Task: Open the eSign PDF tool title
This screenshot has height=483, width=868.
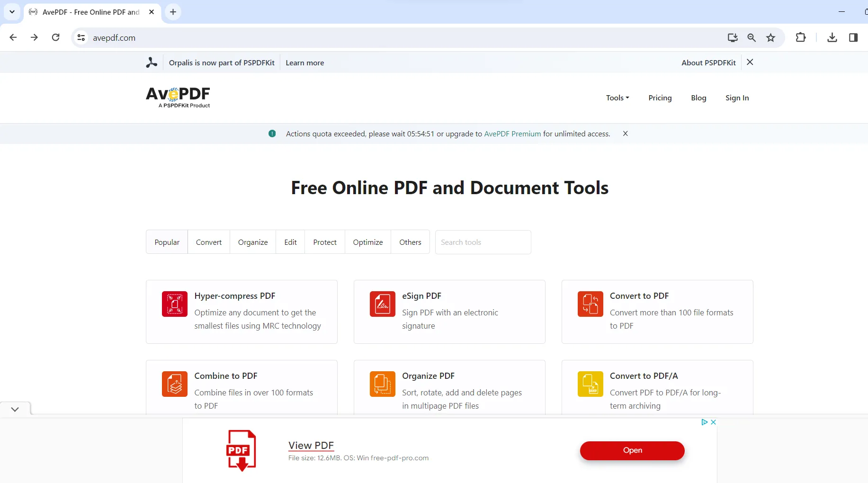Action: click(x=421, y=296)
